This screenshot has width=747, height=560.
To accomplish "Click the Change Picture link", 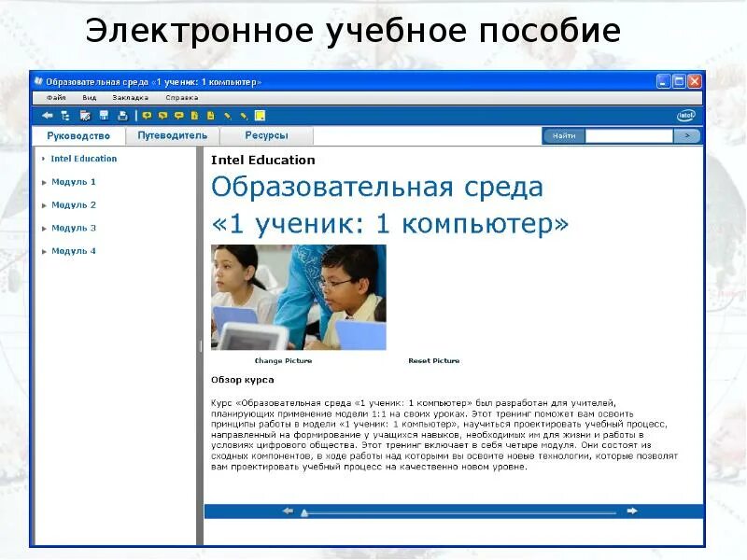I will [x=283, y=360].
